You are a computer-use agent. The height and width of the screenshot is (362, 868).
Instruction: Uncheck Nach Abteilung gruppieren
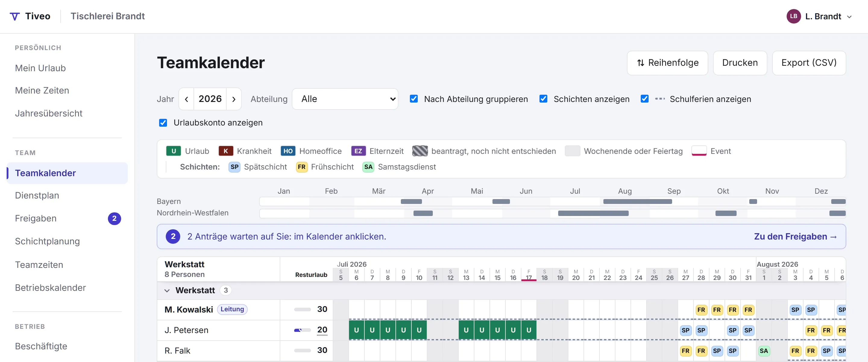point(414,99)
